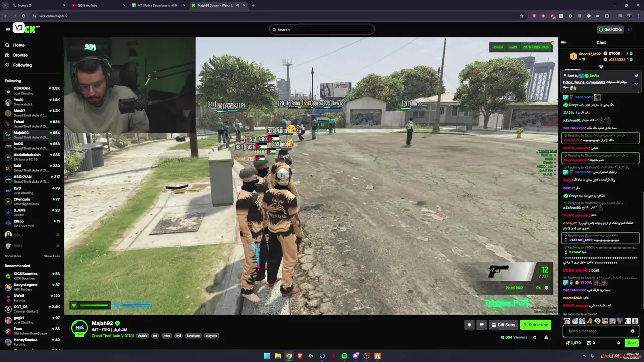
Task: Open CCT_CS recommended channel
Action: tap(32, 309)
